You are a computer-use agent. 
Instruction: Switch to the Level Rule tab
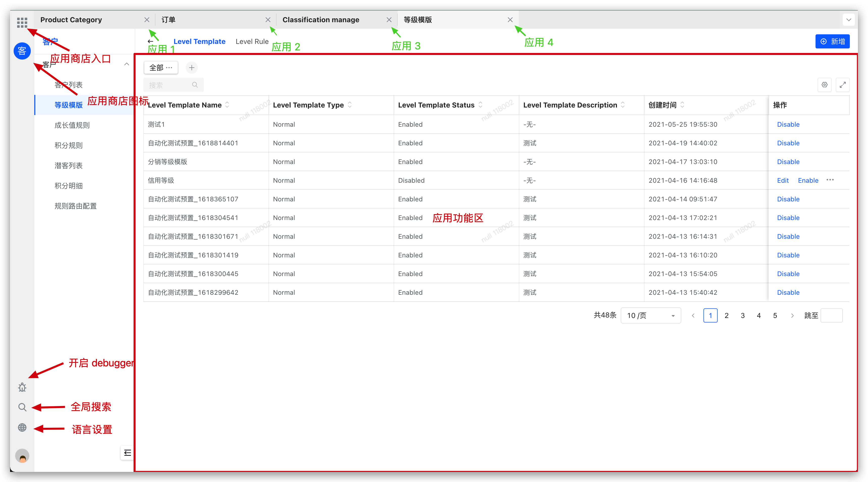(252, 41)
